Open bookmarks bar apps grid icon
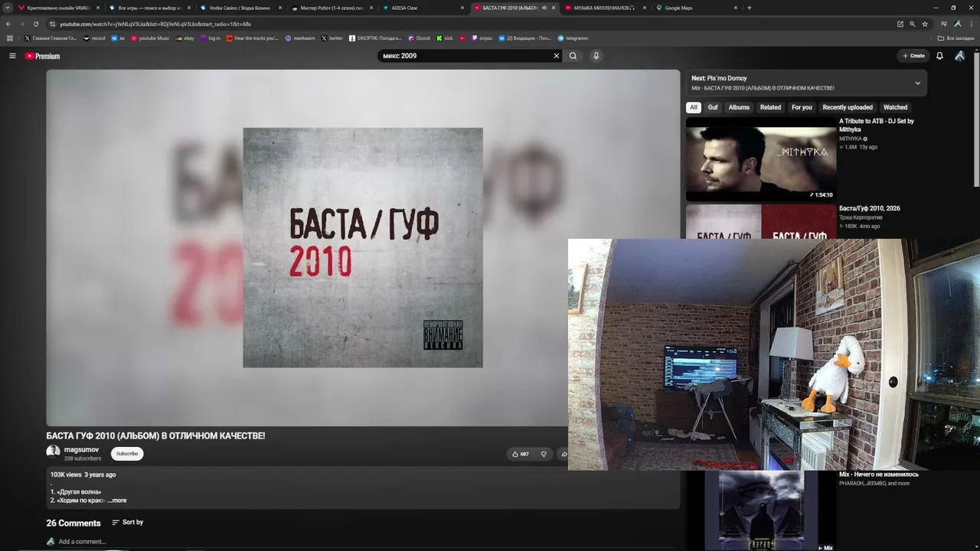Screen dimensions: 980x551 (10, 37)
